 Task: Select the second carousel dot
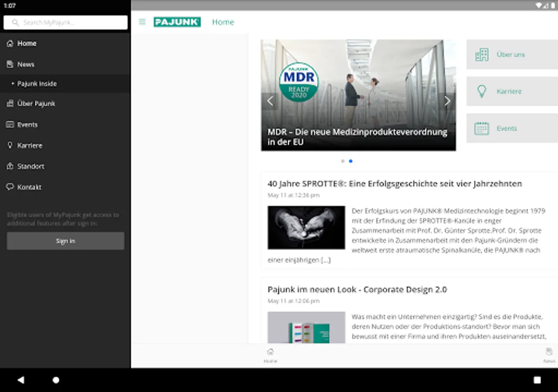350,161
